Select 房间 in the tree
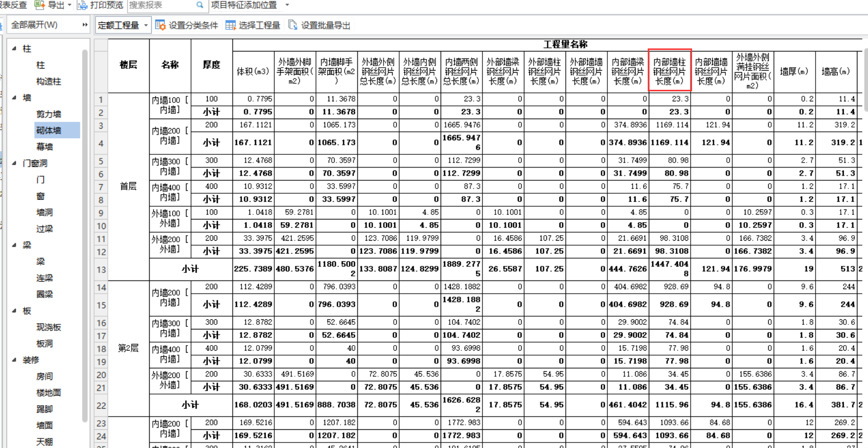This screenshot has width=868, height=448. [44, 376]
